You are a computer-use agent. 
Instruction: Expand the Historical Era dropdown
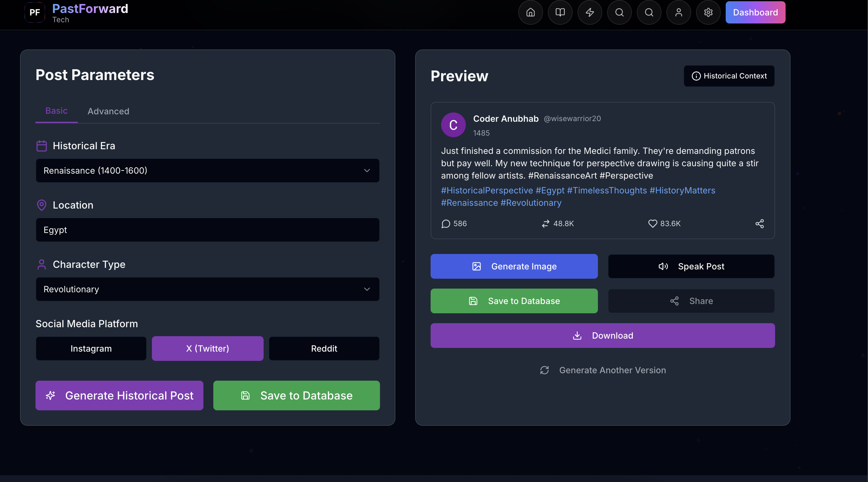207,171
